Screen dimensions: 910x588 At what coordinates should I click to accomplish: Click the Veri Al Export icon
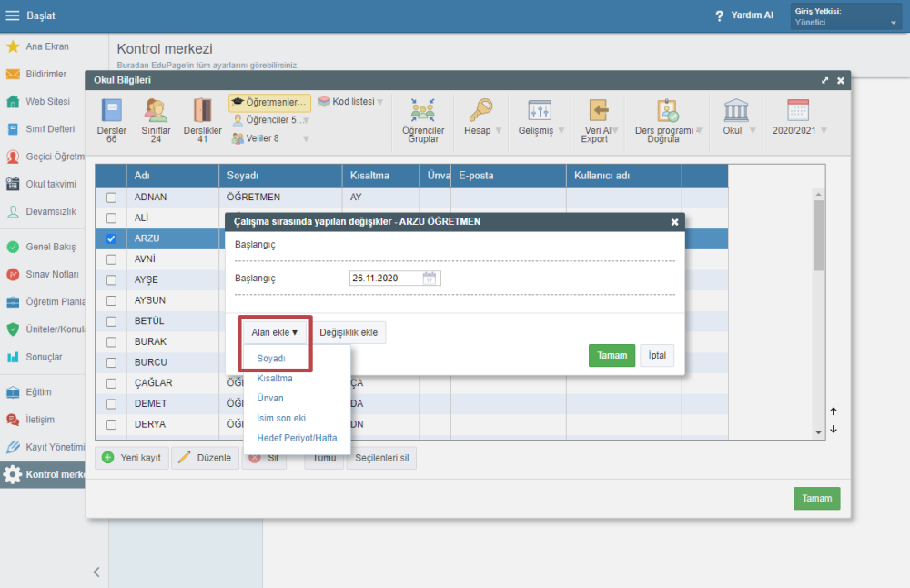599,110
